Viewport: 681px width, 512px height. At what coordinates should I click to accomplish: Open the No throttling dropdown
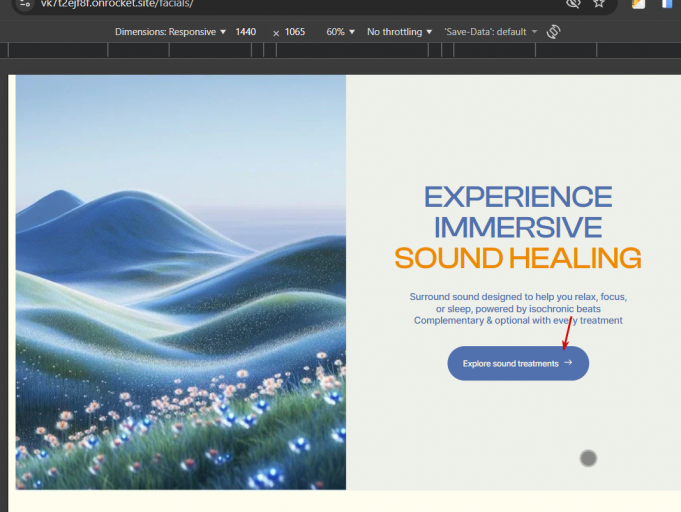tap(399, 32)
